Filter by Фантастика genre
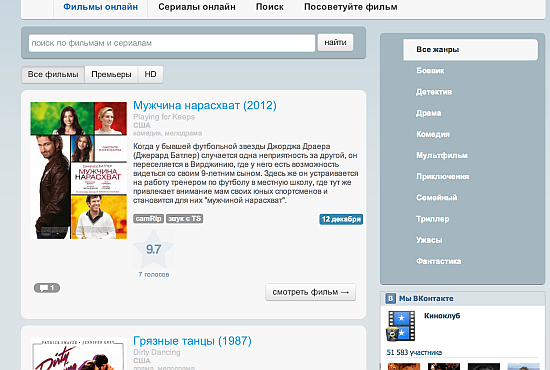 tap(438, 261)
